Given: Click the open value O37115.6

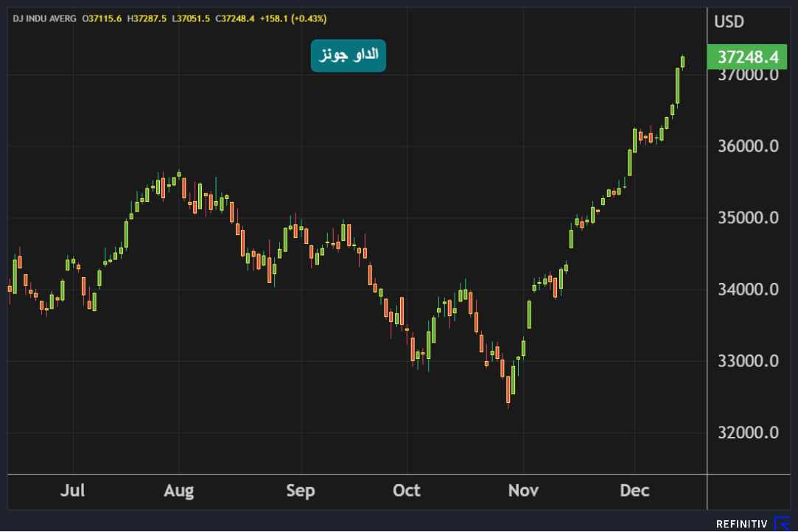Looking at the screenshot, I should coord(102,18).
